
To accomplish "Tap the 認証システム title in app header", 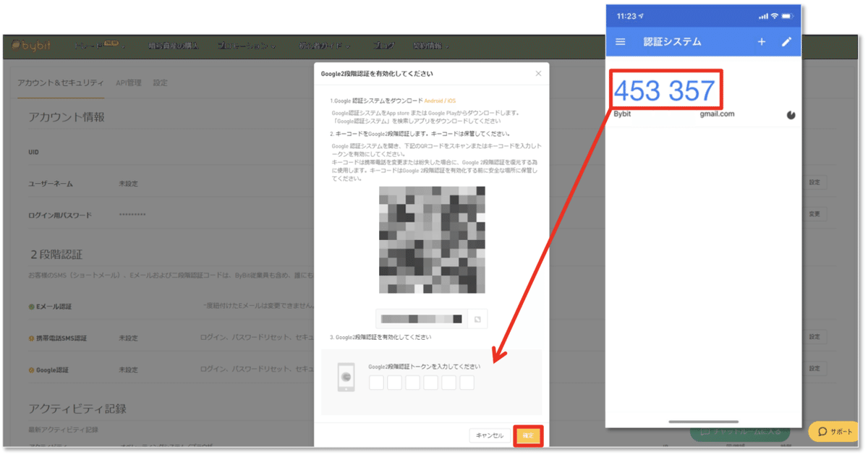I will [x=673, y=42].
